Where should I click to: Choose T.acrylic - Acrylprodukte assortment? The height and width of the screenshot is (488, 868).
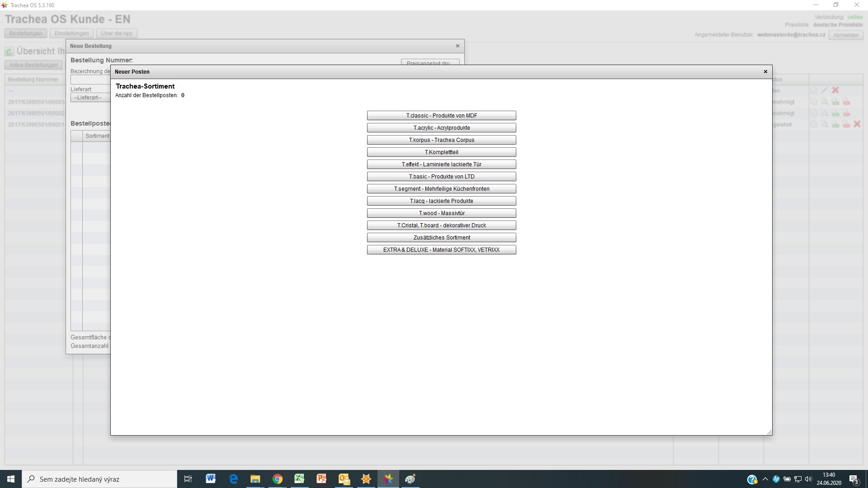tap(441, 128)
